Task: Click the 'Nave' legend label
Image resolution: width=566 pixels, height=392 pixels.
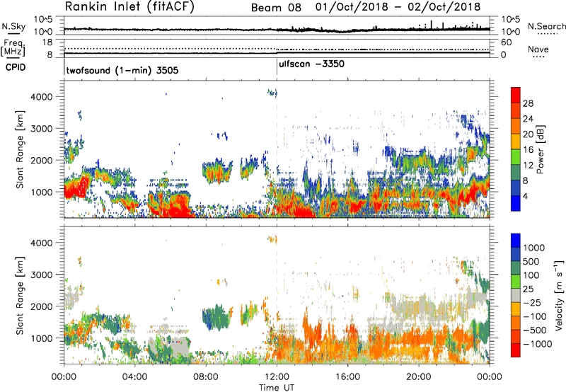Action: (x=538, y=50)
